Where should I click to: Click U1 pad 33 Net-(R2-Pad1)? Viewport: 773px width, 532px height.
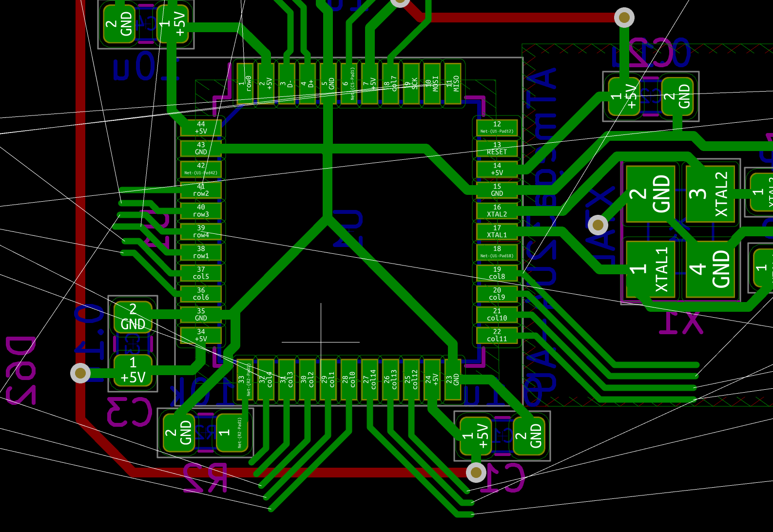pos(245,380)
